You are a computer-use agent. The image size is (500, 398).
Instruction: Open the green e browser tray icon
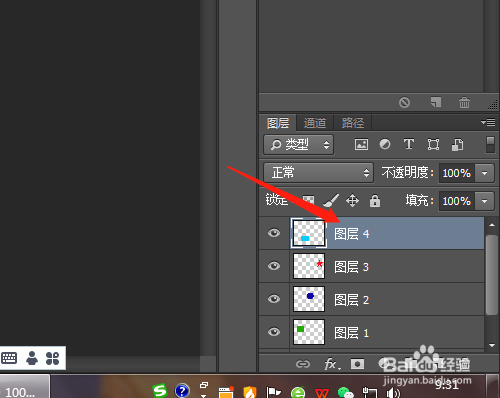pos(298,393)
